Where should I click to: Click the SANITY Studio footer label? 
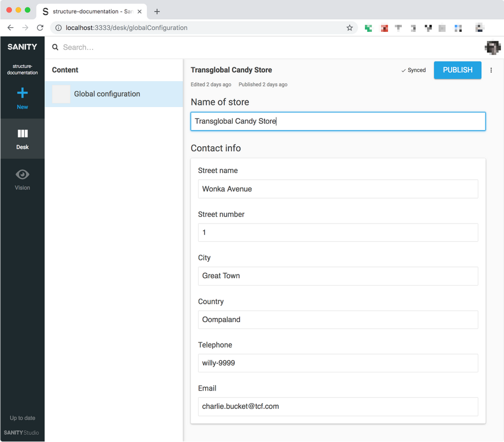point(21,433)
